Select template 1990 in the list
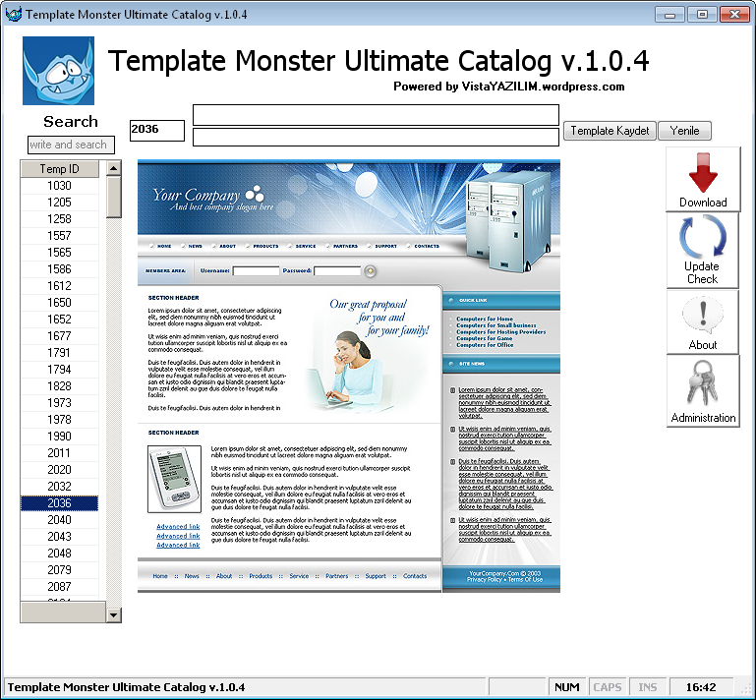 (x=59, y=437)
